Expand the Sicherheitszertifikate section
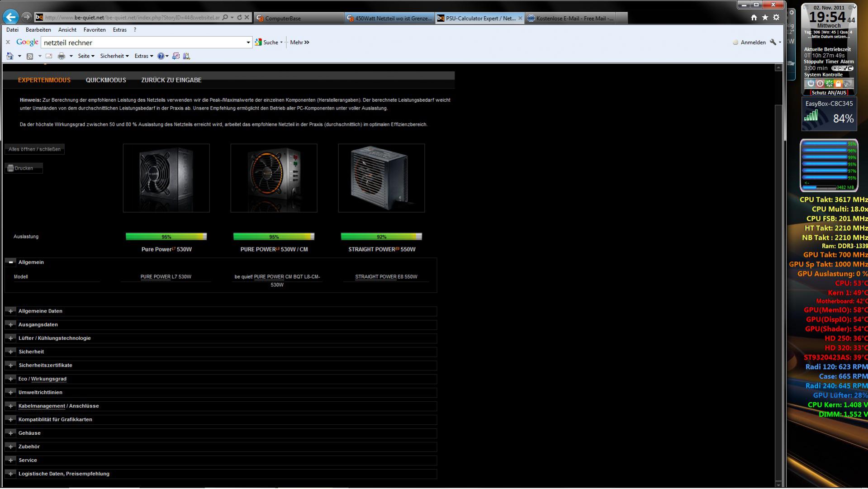This screenshot has height=489, width=868. click(x=11, y=366)
